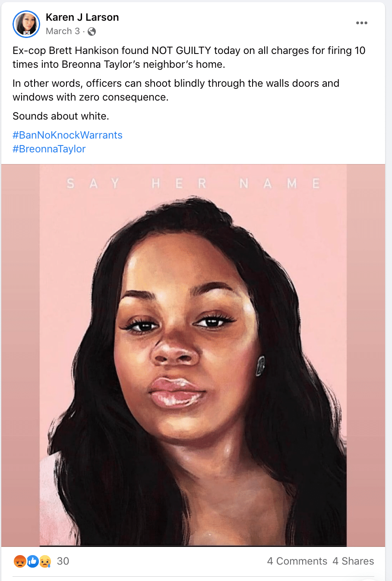Open the three-dot post options menu

click(361, 23)
